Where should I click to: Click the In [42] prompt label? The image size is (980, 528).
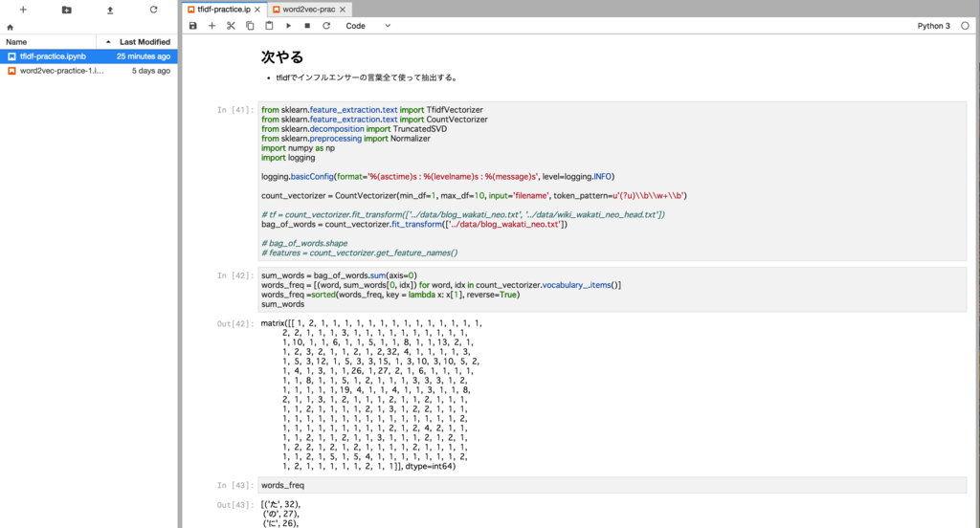click(235, 275)
